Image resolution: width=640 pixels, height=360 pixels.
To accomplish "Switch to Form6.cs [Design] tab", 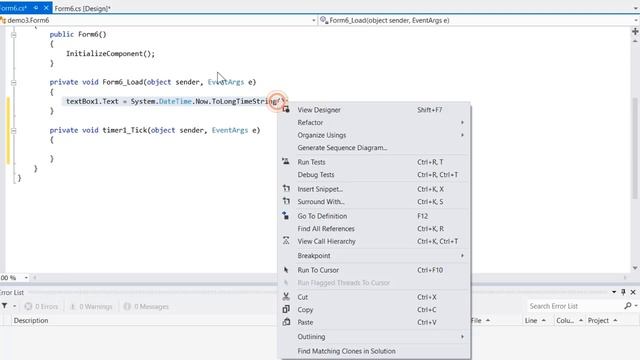I will (x=82, y=8).
